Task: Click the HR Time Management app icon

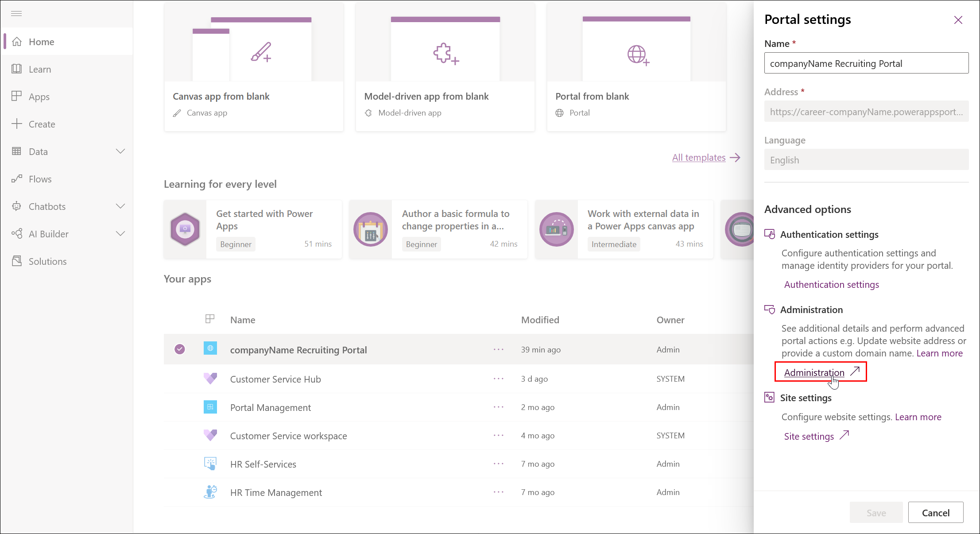Action: 210,492
